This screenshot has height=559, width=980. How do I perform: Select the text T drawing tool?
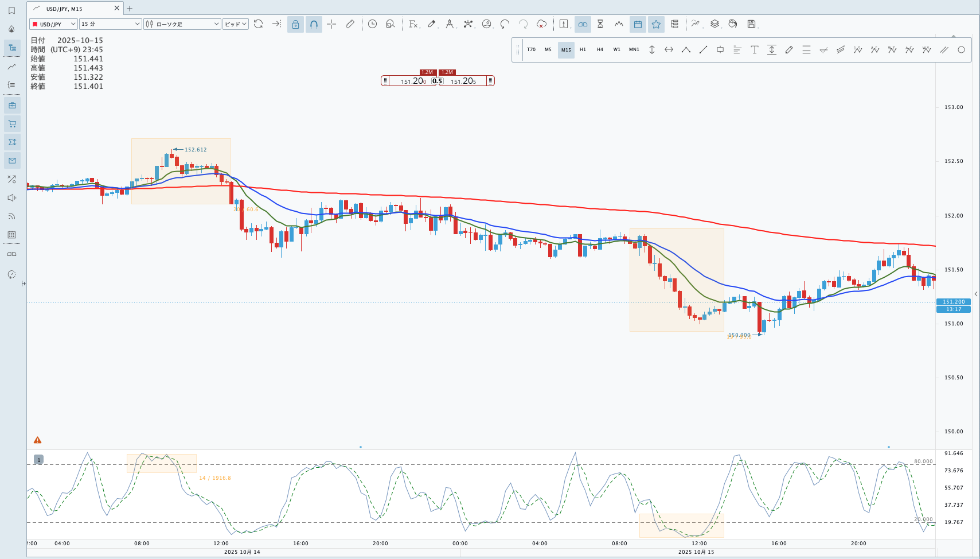[755, 50]
